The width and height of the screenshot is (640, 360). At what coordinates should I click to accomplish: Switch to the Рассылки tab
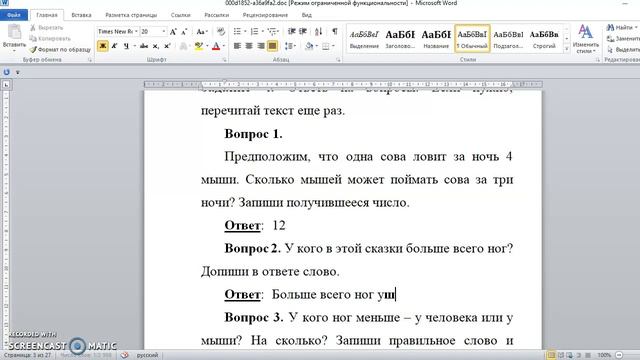216,15
